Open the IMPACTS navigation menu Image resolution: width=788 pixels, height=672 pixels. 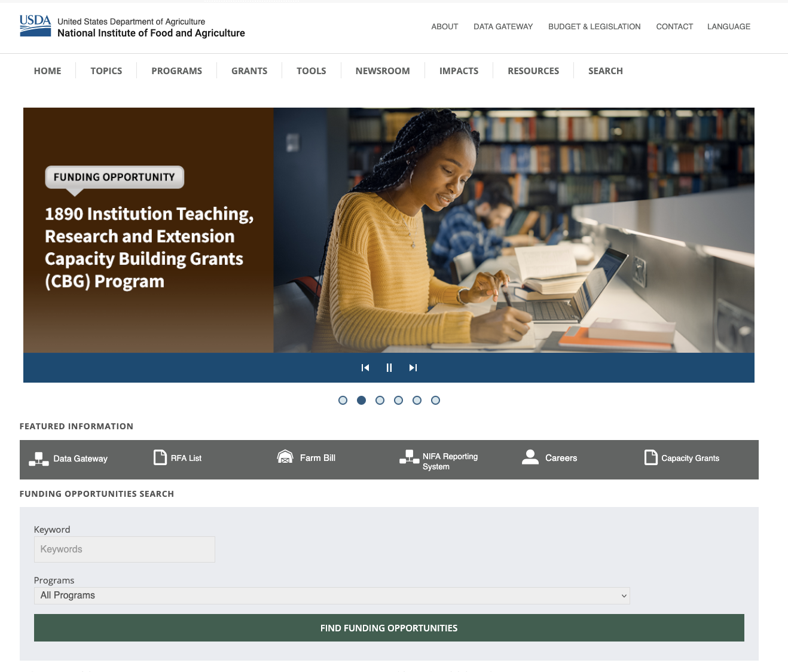pyautogui.click(x=459, y=71)
